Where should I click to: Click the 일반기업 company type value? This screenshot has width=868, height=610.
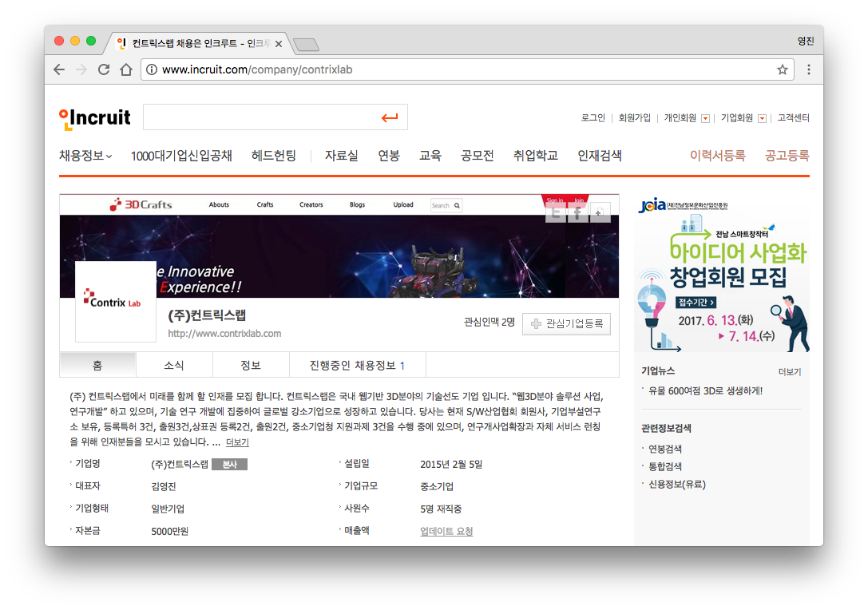(168, 509)
